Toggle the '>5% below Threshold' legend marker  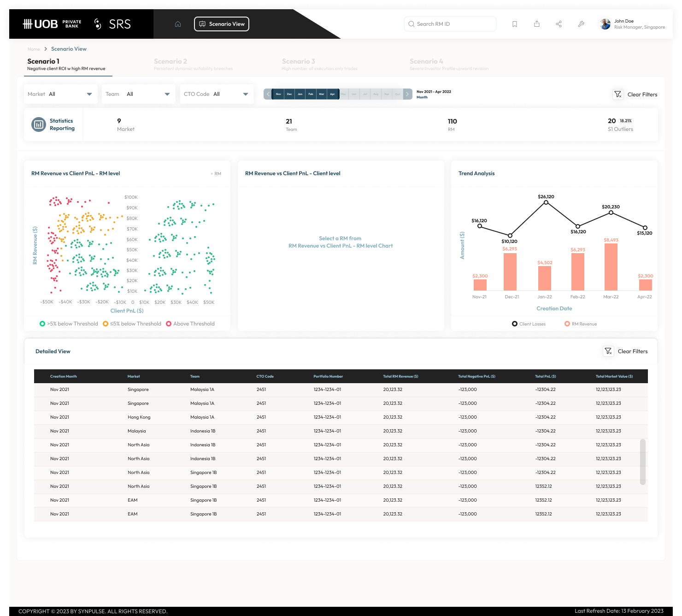click(42, 324)
